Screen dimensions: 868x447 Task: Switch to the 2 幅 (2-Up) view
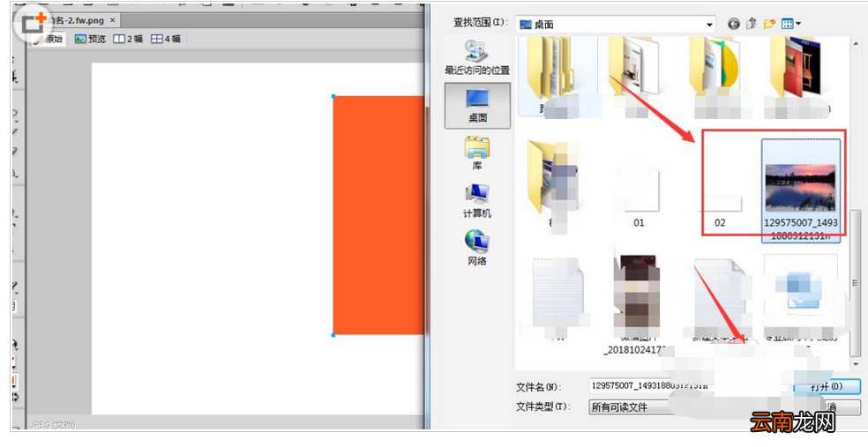coord(129,39)
